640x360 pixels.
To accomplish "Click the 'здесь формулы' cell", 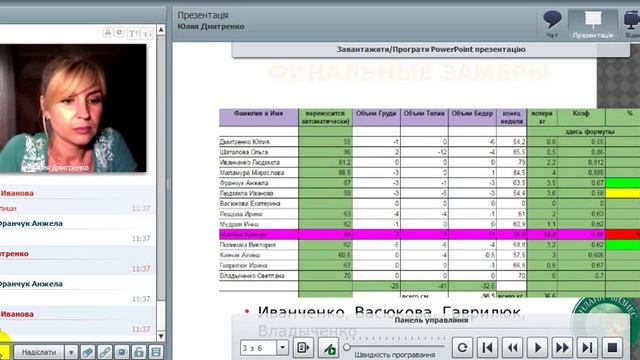I will tap(590, 132).
